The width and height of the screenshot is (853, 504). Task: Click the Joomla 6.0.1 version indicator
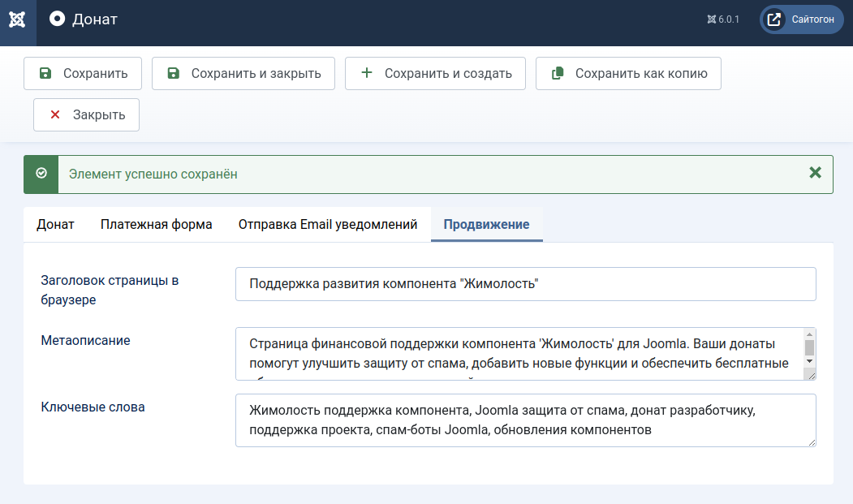[723, 19]
